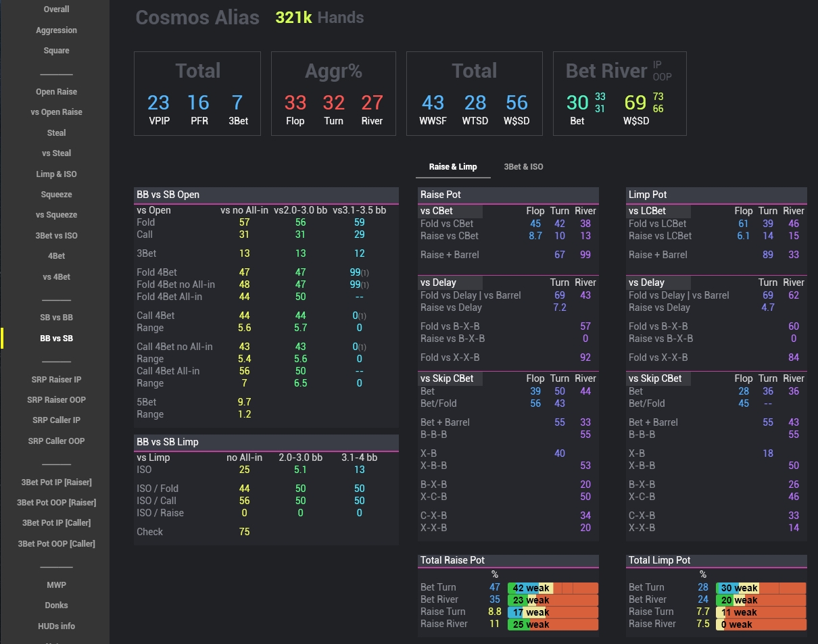
Task: View the Steal statistics section
Action: (x=56, y=132)
